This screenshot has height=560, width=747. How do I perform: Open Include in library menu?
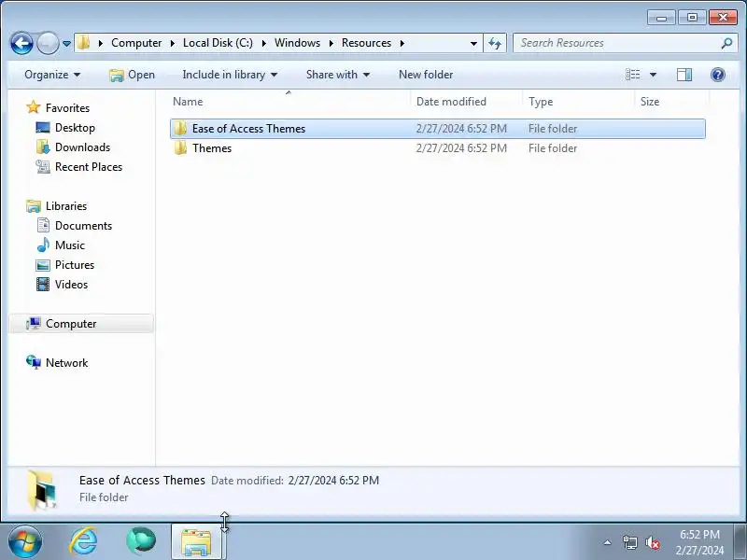tap(230, 75)
